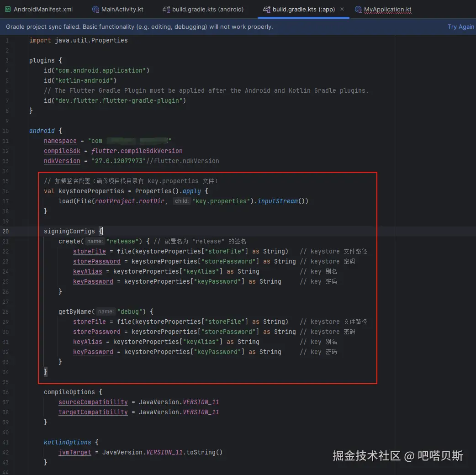Open the MainActivity.kt tab

click(x=118, y=10)
